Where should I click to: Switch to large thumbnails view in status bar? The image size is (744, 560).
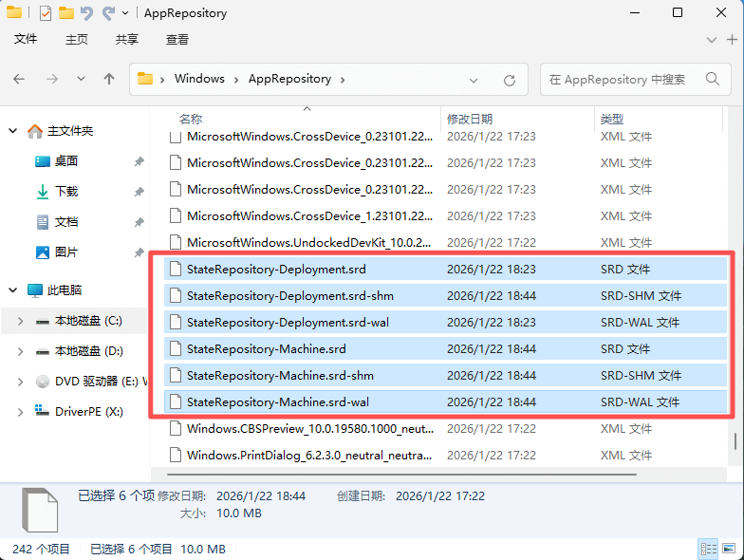[x=729, y=549]
